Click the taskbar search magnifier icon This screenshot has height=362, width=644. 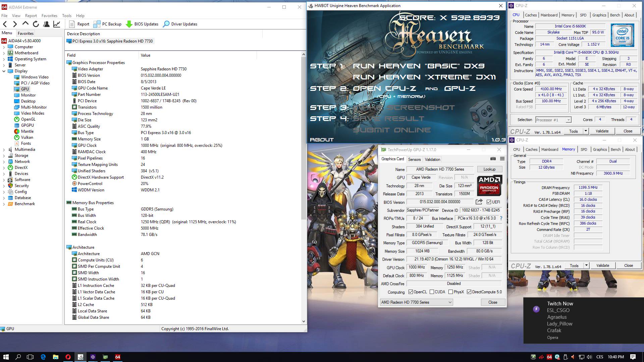[18, 357]
